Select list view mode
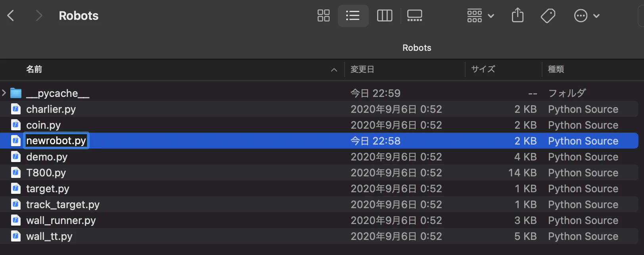Screen dimensions: 644x255 click(x=353, y=16)
